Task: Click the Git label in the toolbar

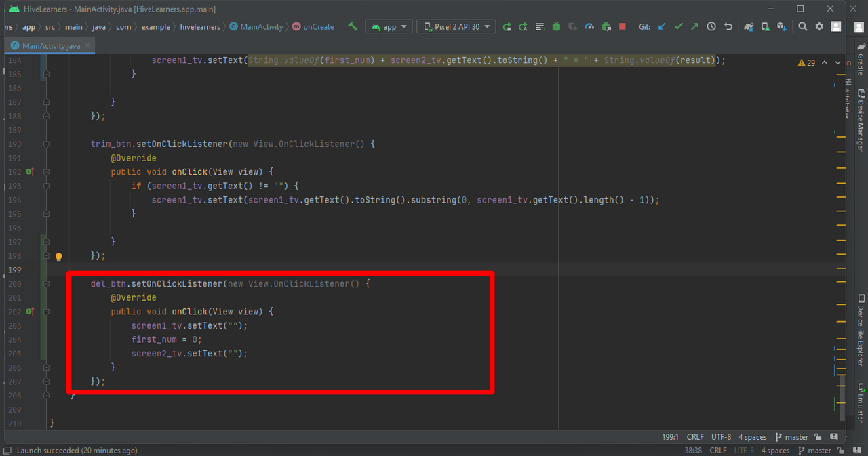Action: (x=644, y=26)
